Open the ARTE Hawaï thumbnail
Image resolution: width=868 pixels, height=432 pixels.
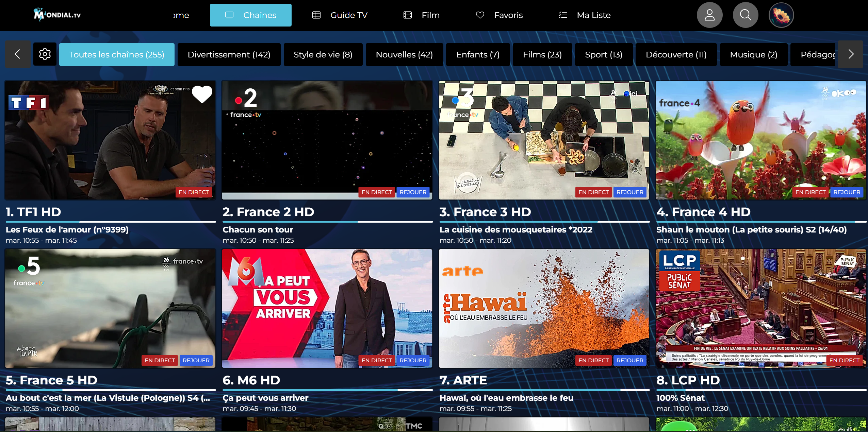(544, 308)
